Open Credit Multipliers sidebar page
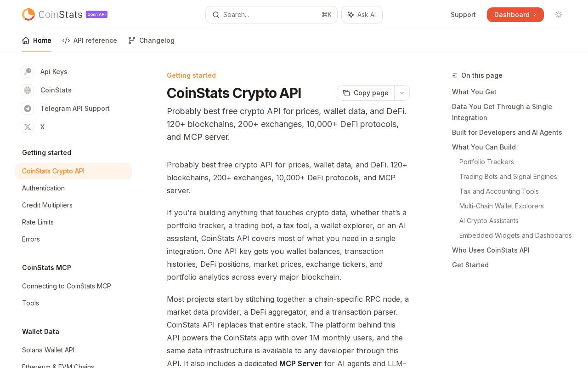Screen dimensions: 588x368 tap(47, 205)
